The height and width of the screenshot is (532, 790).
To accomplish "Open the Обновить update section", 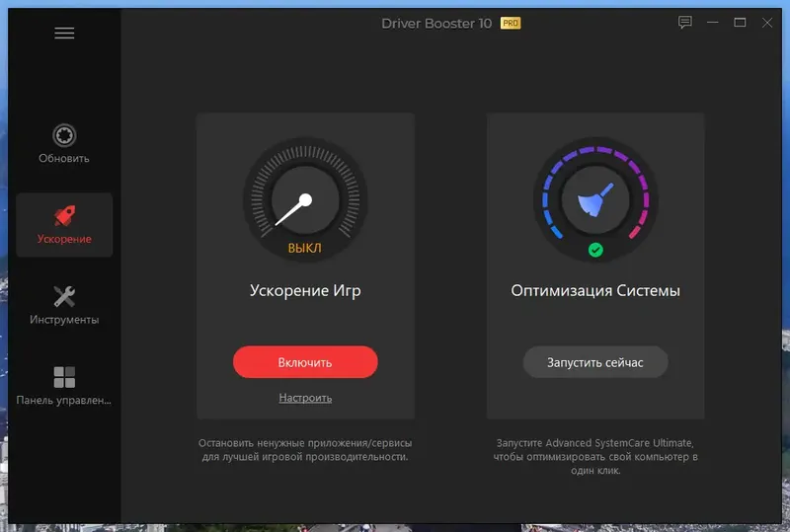I will click(64, 144).
